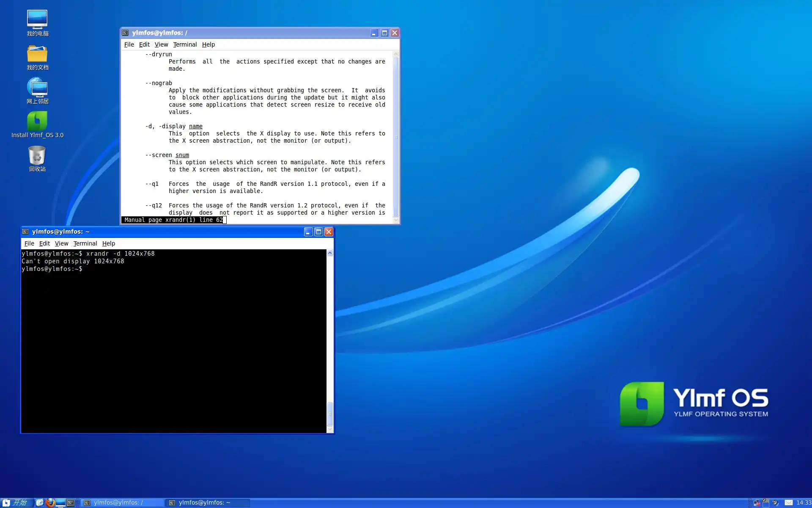Launch Firefox from the taskbar

50,502
